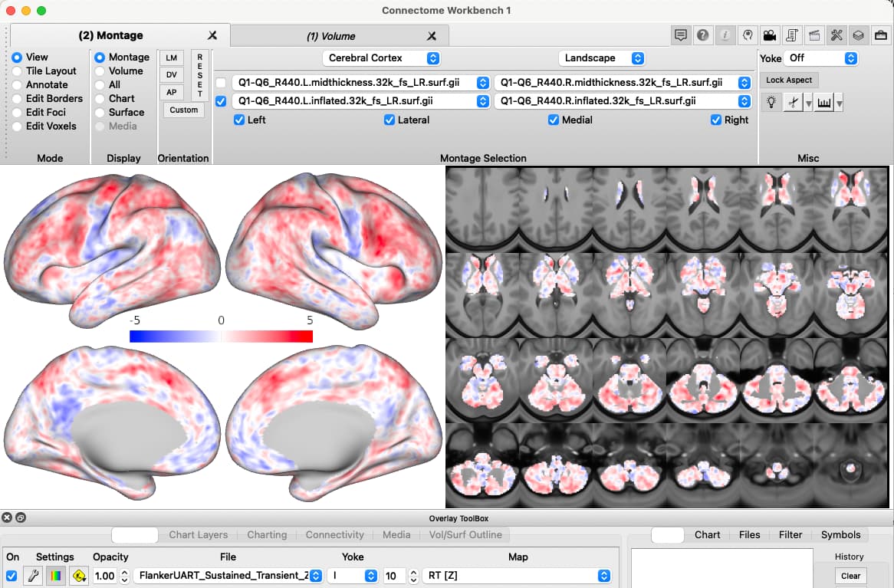894x588 pixels.
Task: Expand the scale bar arrow menu
Action: 840,103
